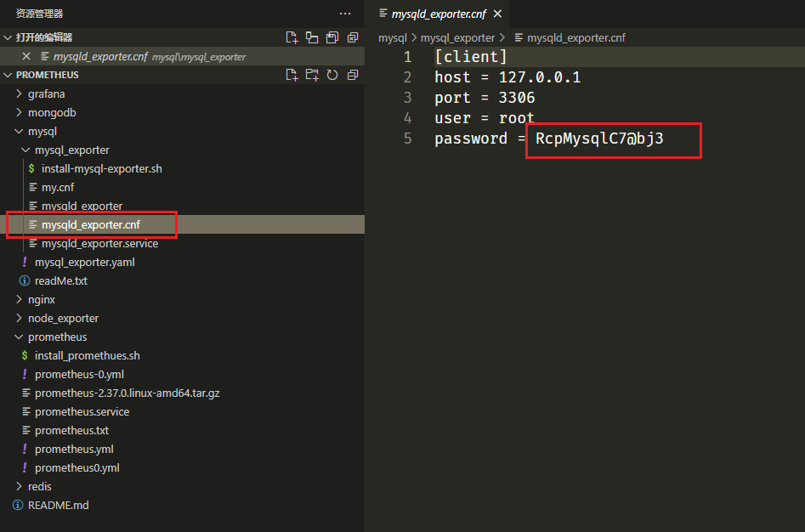The height and width of the screenshot is (532, 805).
Task: Click Close All Editors icon
Action: (x=352, y=37)
